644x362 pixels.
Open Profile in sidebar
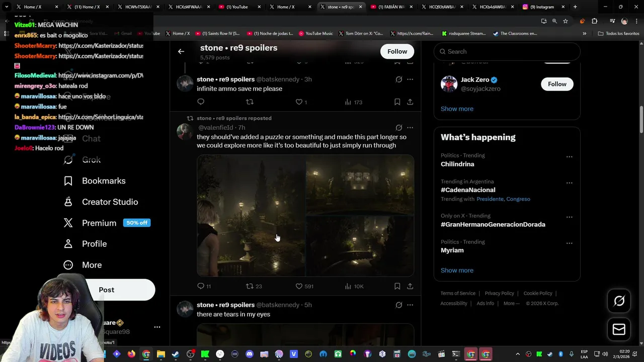pos(85,244)
